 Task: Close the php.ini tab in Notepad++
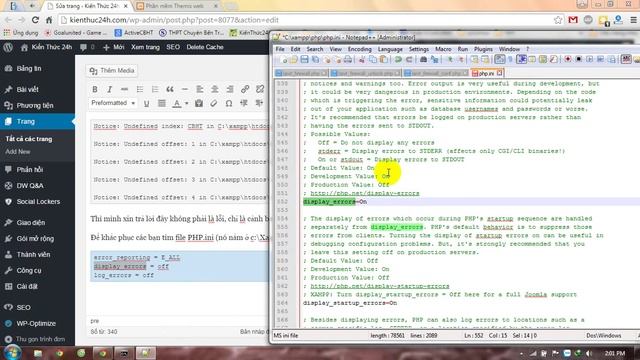point(500,73)
